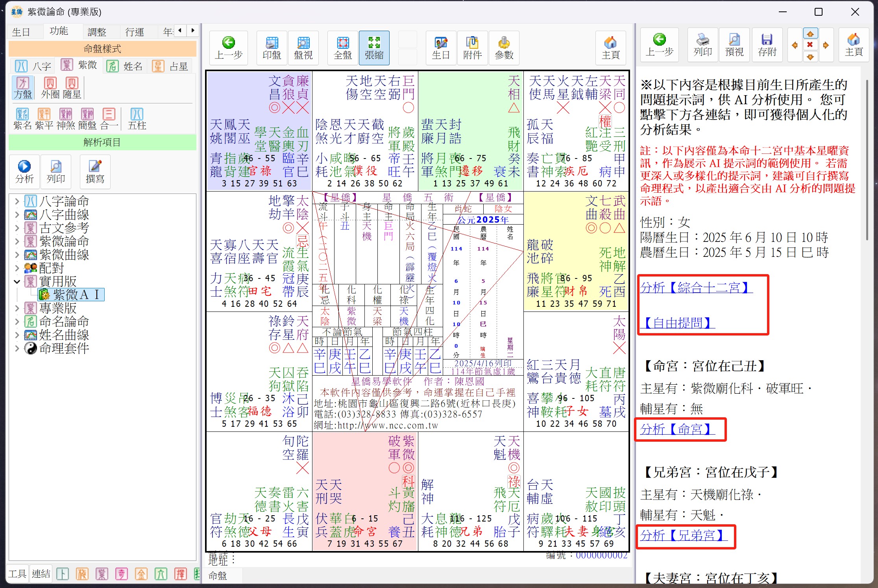
Task: Expand the 命理套件 tree node
Action: [17, 348]
